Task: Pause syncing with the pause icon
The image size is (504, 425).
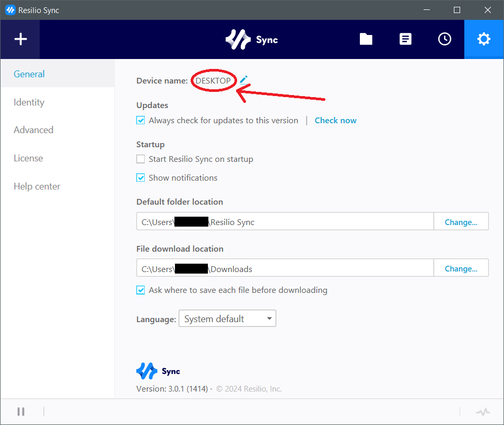Action: tap(21, 411)
